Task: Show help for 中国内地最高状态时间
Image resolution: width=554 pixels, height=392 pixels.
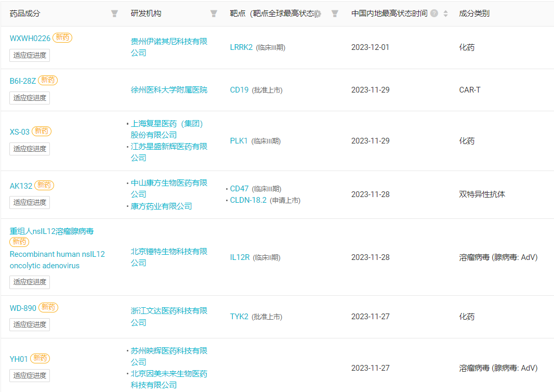Action: 434,14
